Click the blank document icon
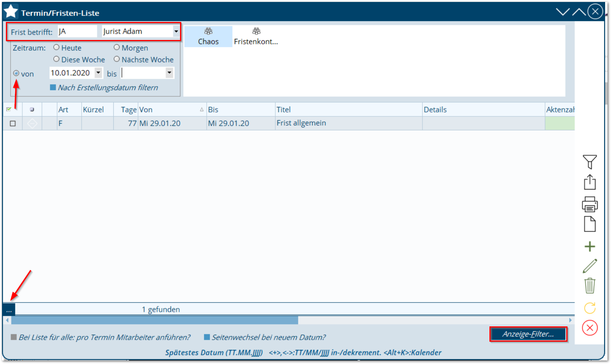The image size is (611, 364). tap(589, 224)
